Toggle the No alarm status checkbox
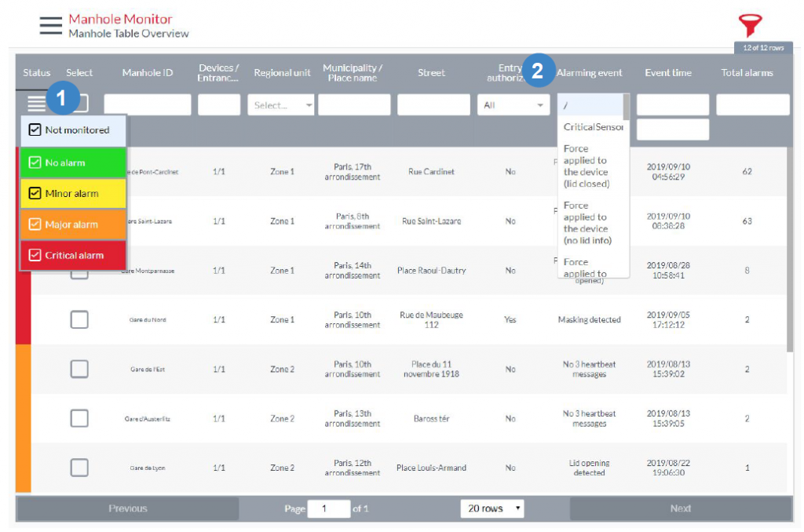 coord(35,163)
